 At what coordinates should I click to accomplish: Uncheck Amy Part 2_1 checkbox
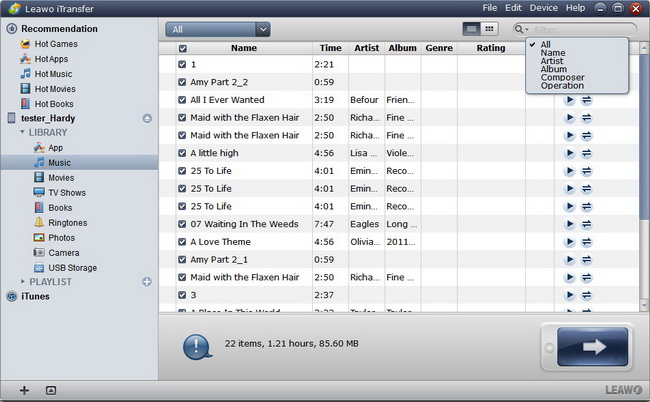click(x=182, y=259)
